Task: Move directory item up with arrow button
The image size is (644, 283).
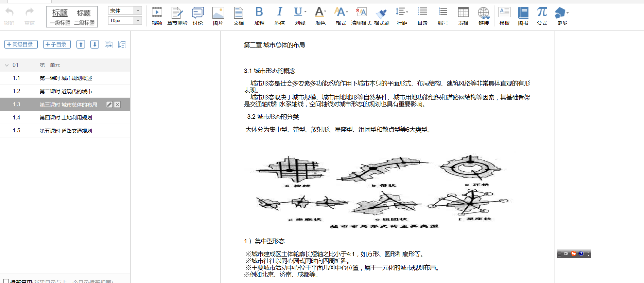Action: (x=81, y=44)
